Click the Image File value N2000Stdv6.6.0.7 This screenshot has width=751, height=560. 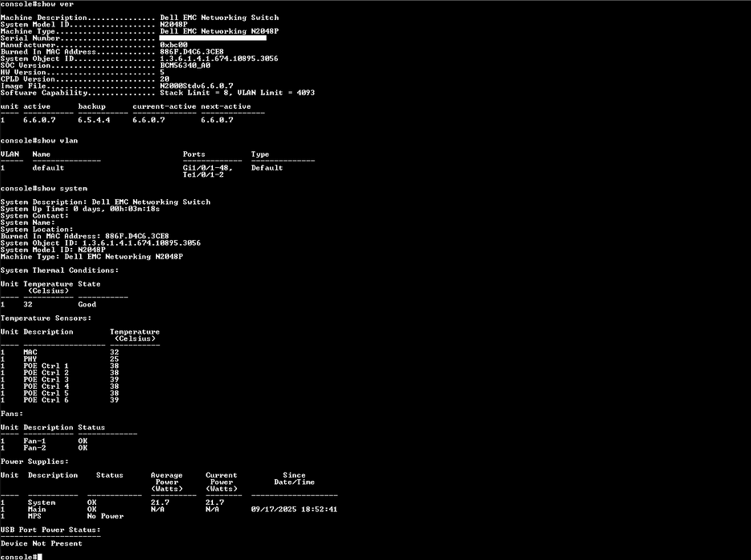click(196, 86)
